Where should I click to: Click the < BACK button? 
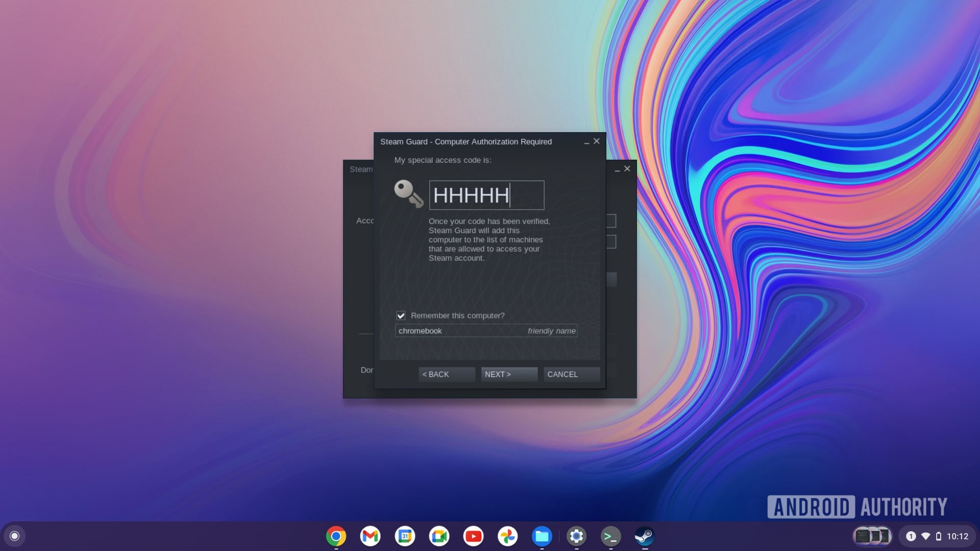(447, 374)
